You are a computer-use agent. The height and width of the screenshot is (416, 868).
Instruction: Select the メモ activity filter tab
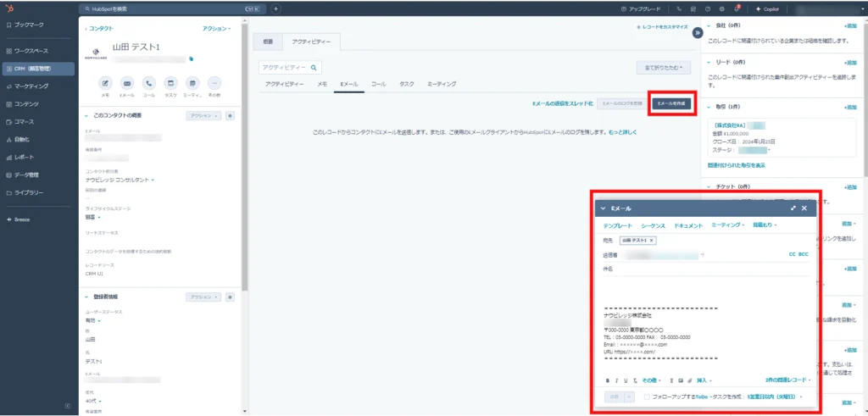click(x=321, y=84)
